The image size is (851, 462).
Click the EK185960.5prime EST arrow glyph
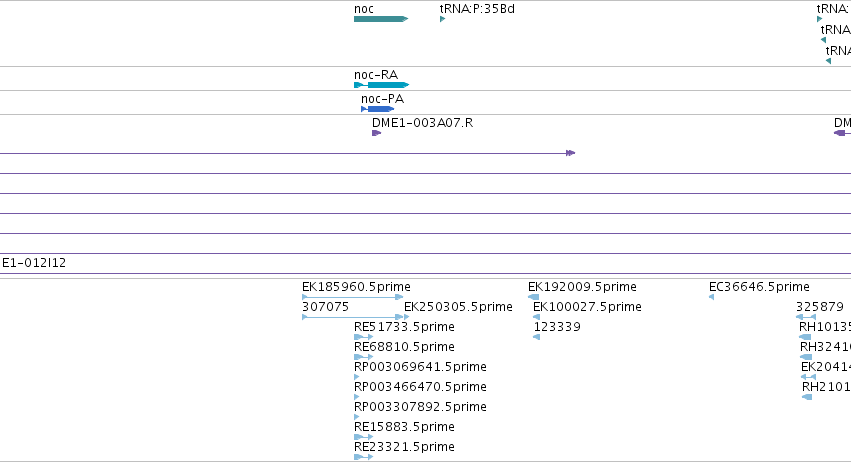point(352,297)
